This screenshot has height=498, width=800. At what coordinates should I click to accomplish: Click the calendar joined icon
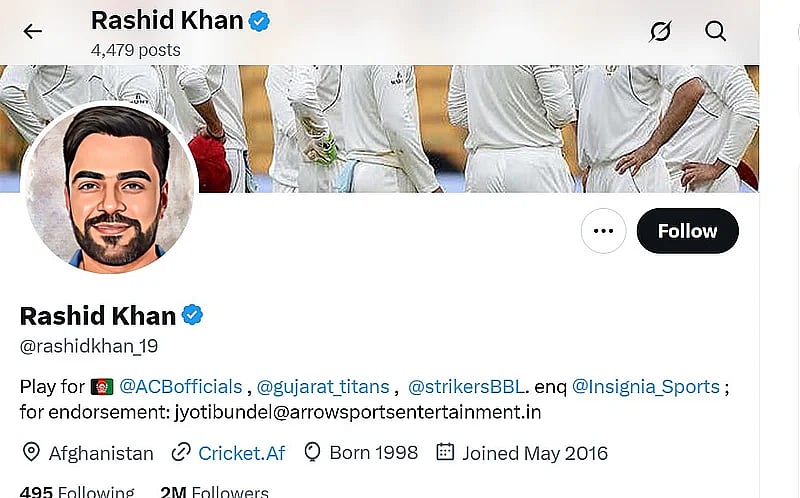pyautogui.click(x=446, y=453)
